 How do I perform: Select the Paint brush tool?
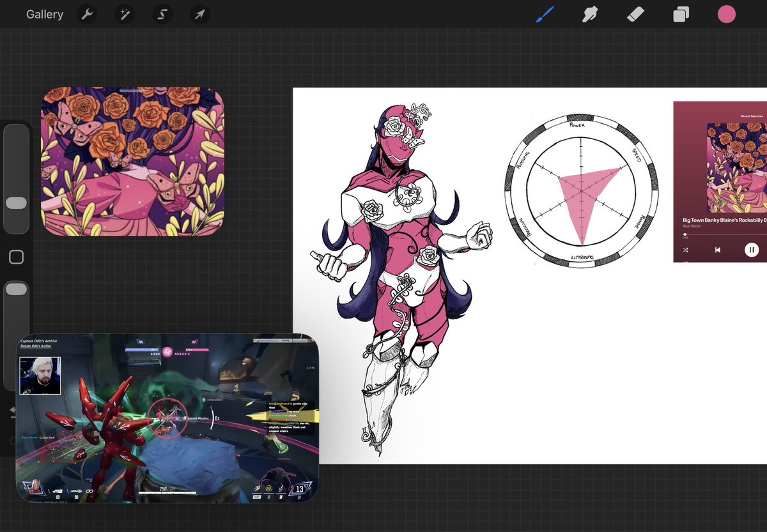(x=544, y=14)
